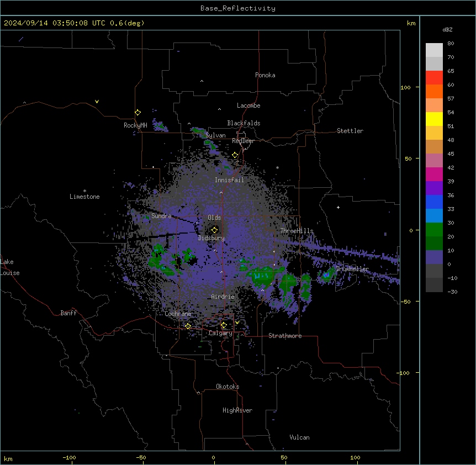Click the HighRiver label

click(237, 410)
